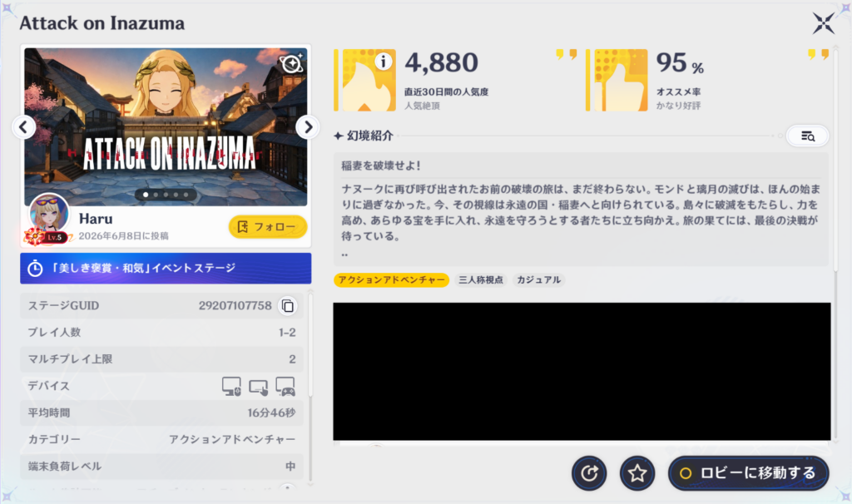The width and height of the screenshot is (852, 504).
Task: Copy the stage GUID
Action: click(x=287, y=306)
